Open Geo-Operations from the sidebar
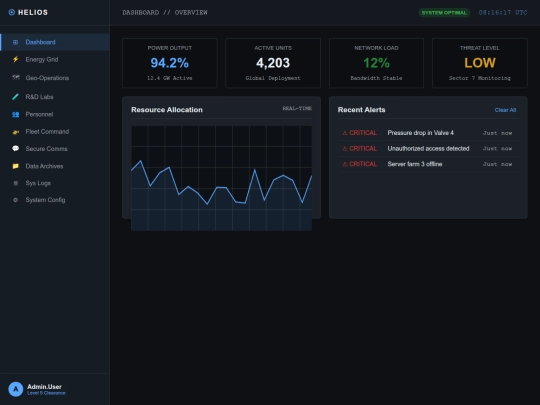540x405 pixels. click(55, 78)
